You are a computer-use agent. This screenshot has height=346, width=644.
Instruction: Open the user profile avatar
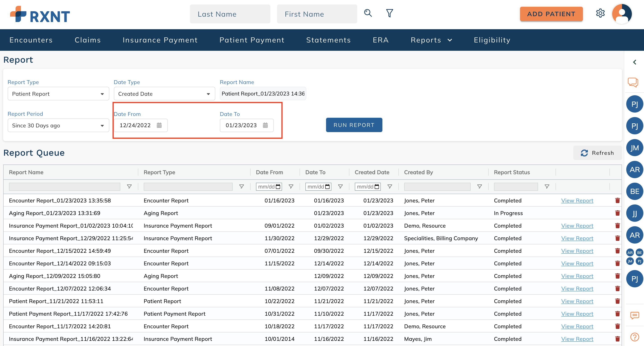tap(622, 14)
